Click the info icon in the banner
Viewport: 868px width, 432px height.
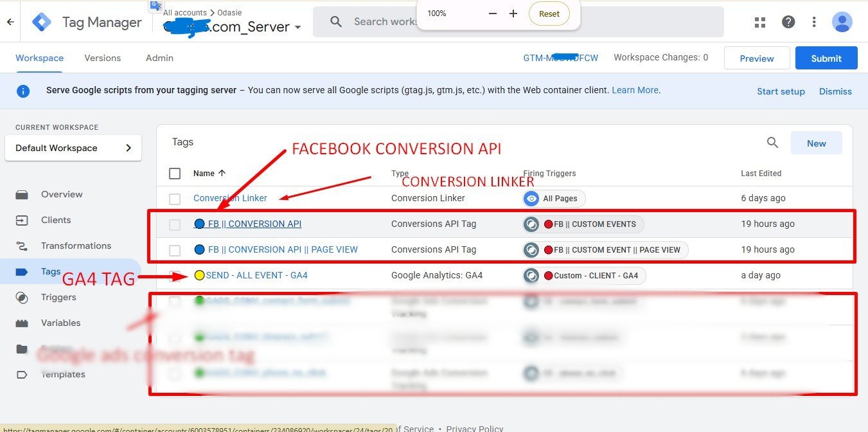click(x=23, y=91)
